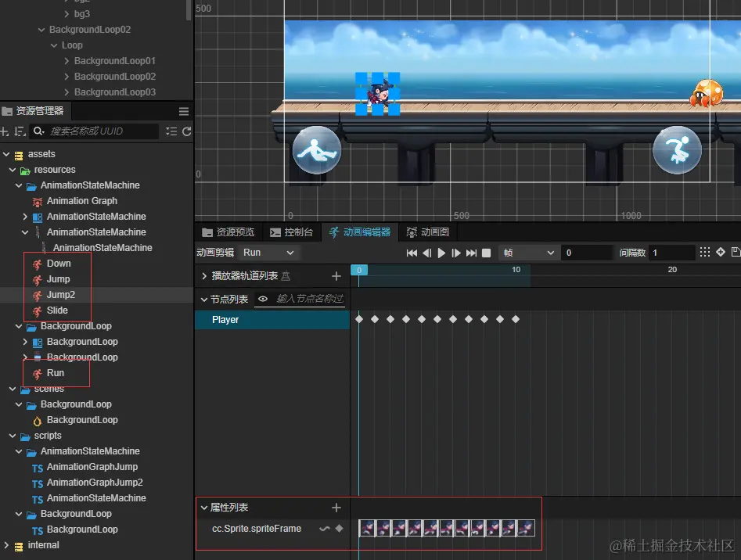The width and height of the screenshot is (741, 560).
Task: Click the asset search type magnifier icon
Action: coord(39,131)
